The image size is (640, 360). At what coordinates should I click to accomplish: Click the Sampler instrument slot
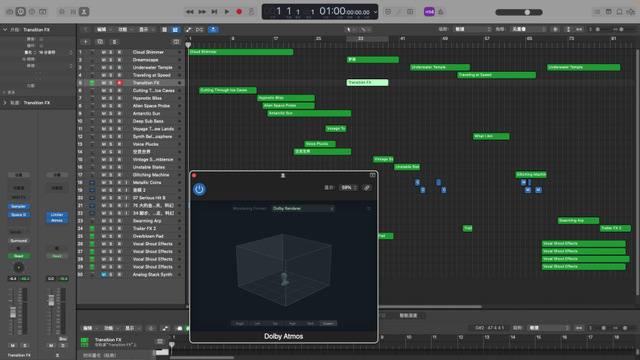coord(18,207)
